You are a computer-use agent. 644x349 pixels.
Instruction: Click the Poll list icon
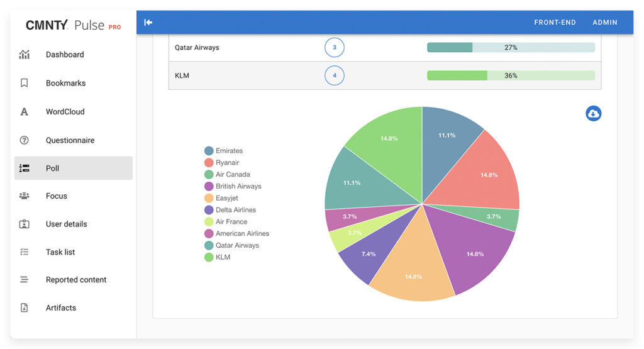point(25,168)
